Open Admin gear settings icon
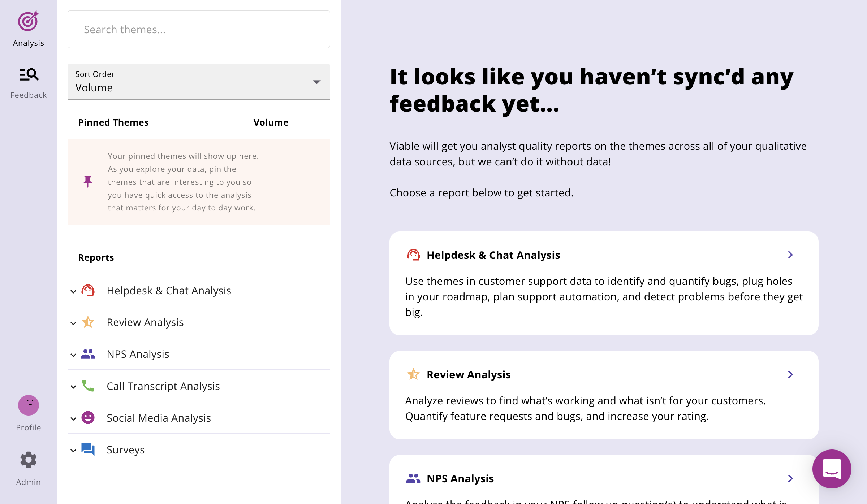Image resolution: width=867 pixels, height=504 pixels. [29, 460]
